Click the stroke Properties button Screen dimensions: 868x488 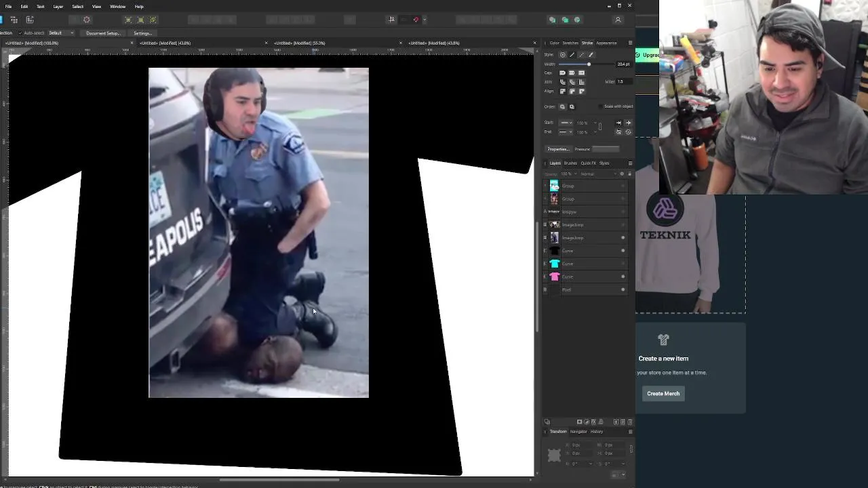(x=558, y=149)
